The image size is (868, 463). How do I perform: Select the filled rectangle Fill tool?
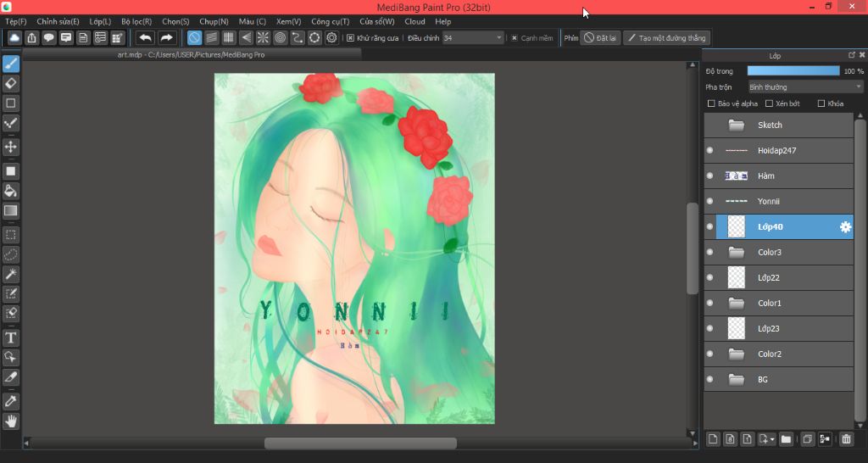click(x=10, y=171)
